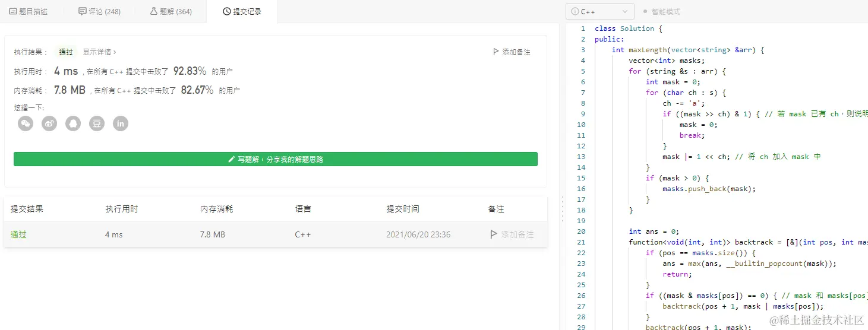Share result via QQ icon
The height and width of the screenshot is (330, 868).
click(73, 123)
